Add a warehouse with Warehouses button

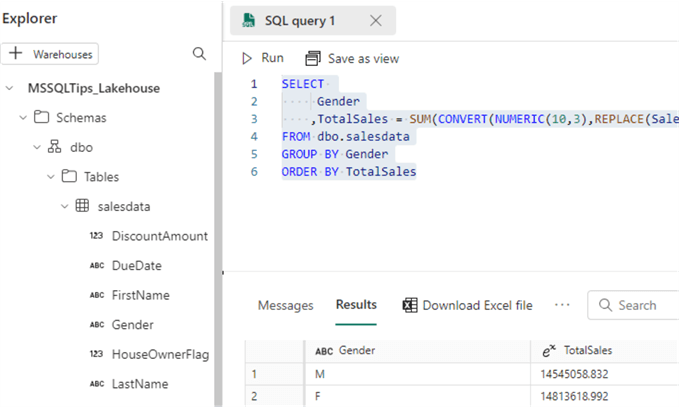(x=50, y=54)
